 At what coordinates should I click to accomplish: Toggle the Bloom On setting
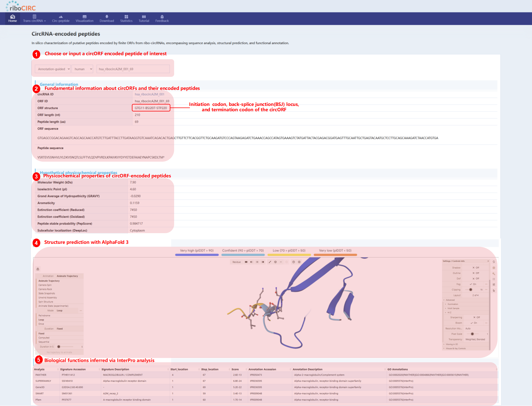point(474,323)
